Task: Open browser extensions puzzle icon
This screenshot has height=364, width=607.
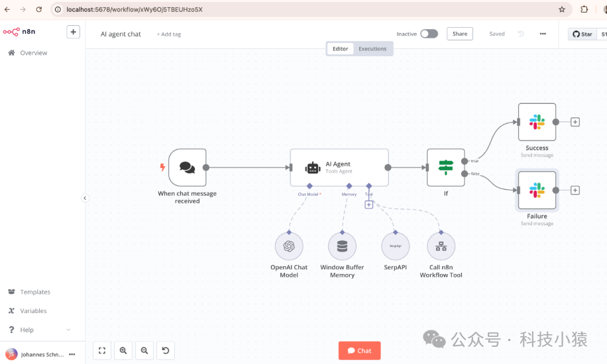Action: [584, 9]
